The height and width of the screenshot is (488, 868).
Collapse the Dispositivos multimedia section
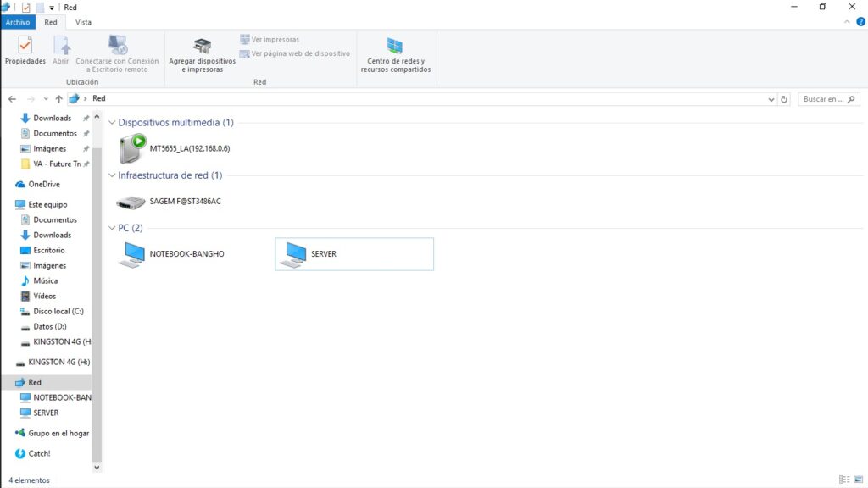111,122
